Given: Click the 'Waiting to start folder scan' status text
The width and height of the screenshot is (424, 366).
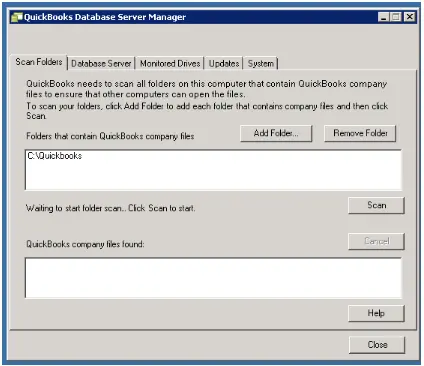Looking at the screenshot, I should coord(111,208).
